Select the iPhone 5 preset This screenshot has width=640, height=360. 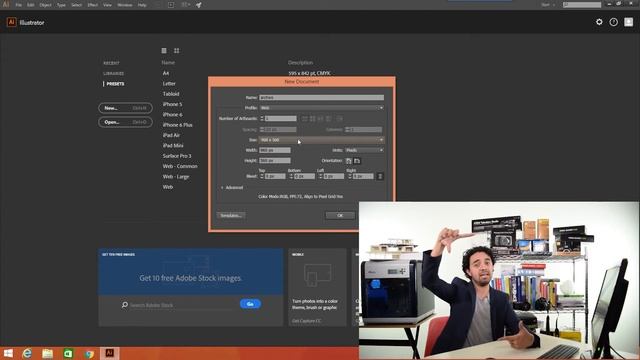point(172,104)
